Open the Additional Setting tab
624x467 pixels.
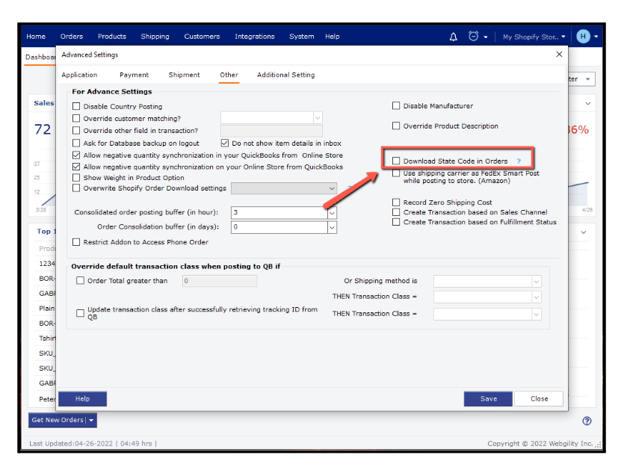[x=285, y=75]
